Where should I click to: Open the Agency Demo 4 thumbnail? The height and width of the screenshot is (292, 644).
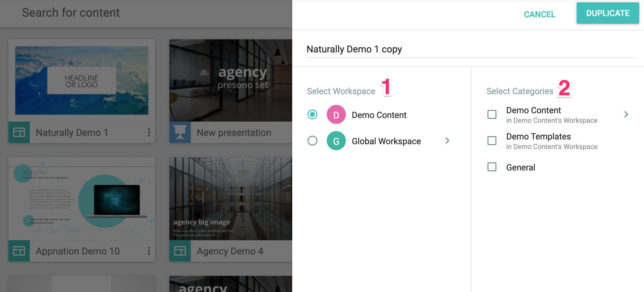(x=231, y=199)
